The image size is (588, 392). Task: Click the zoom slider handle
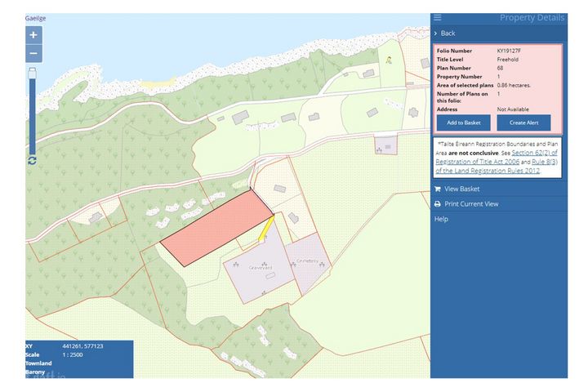tap(33, 72)
